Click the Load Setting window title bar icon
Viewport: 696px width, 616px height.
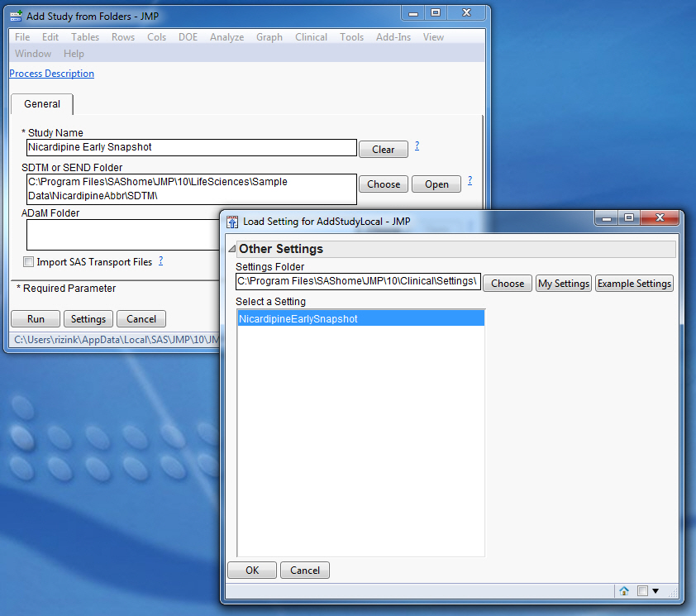pos(232,222)
